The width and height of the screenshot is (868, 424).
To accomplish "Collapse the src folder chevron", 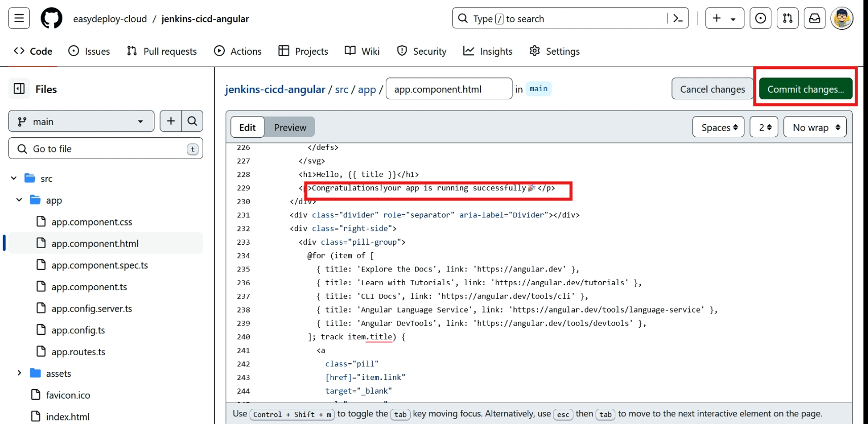I will tap(14, 178).
